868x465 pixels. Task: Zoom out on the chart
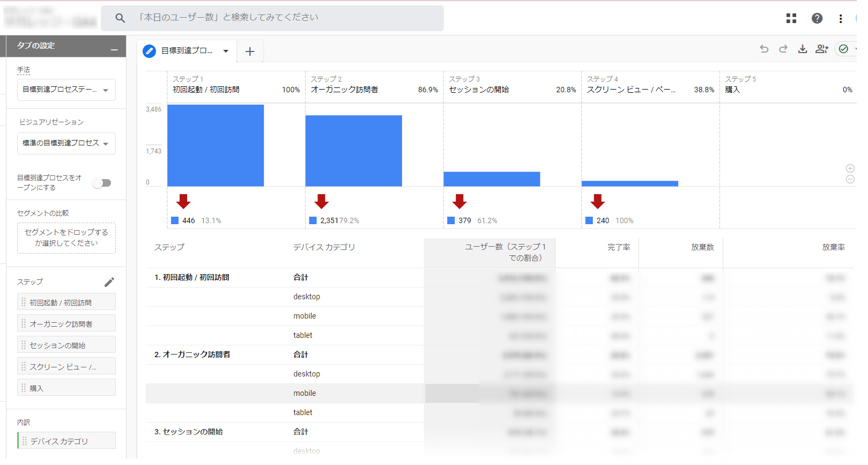tap(850, 179)
